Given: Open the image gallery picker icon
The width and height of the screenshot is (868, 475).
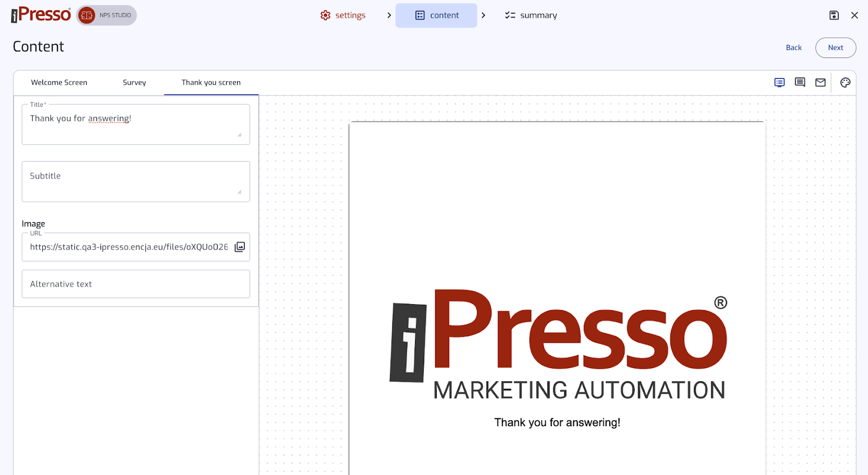Looking at the screenshot, I should 240,247.
